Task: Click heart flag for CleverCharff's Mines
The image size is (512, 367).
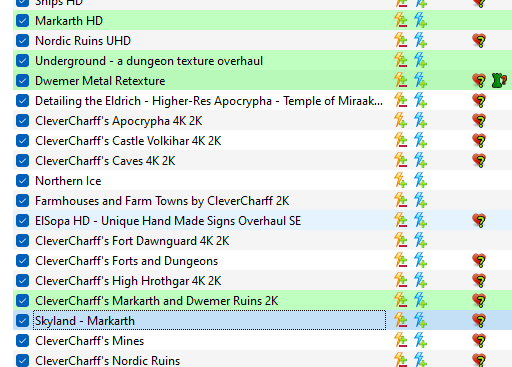Action: pos(479,341)
